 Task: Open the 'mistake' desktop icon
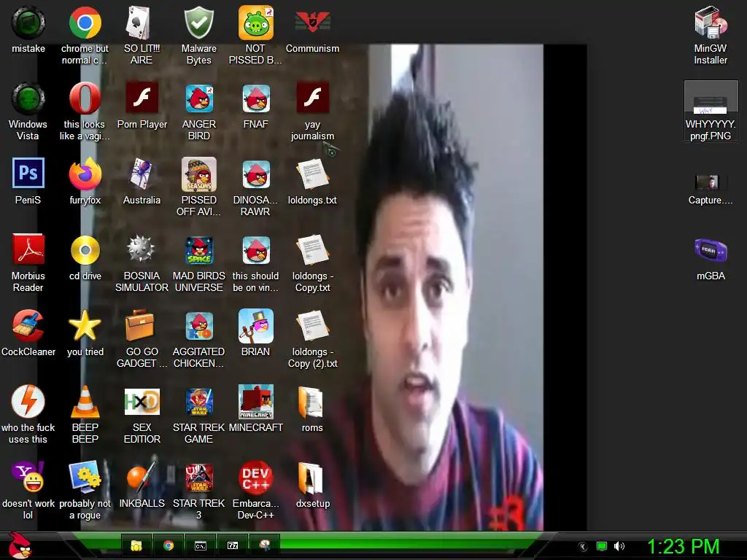pos(28,23)
